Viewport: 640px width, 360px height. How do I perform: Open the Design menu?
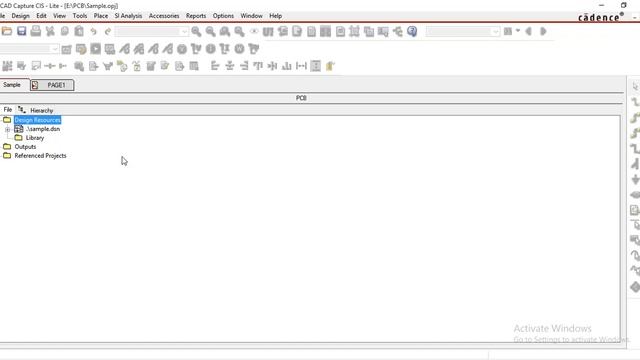20,16
